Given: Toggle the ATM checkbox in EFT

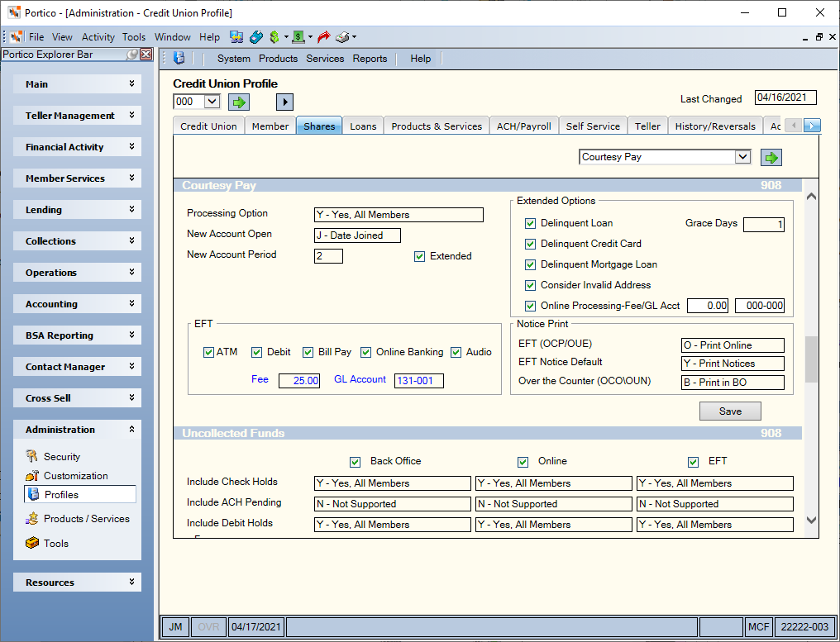Looking at the screenshot, I should click(209, 352).
